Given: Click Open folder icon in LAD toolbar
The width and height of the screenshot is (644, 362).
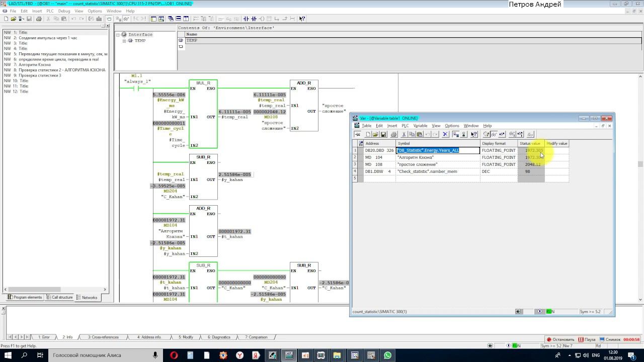Looking at the screenshot, I should point(13,19).
